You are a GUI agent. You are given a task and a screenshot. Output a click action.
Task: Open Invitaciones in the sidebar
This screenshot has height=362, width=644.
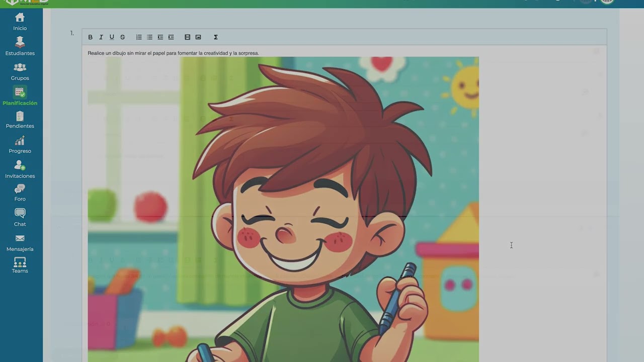[x=20, y=169]
